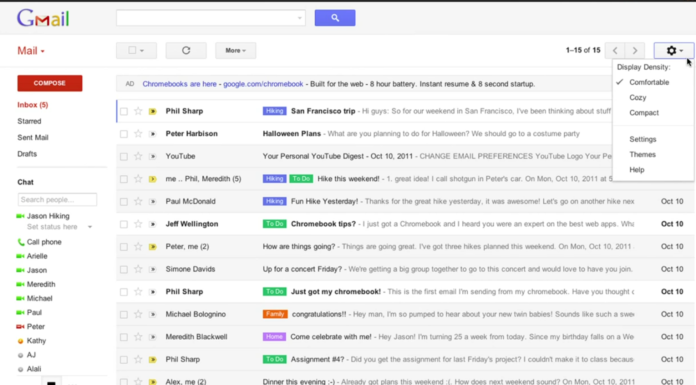Screen dimensions: 696x385
Task: Click the Family label on congratulations email
Action: [275, 314]
